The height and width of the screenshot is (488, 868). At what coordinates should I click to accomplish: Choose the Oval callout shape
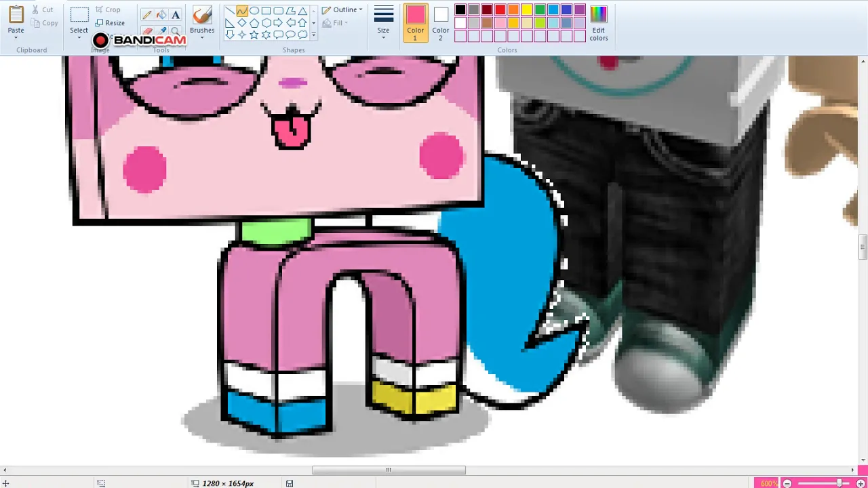291,35
